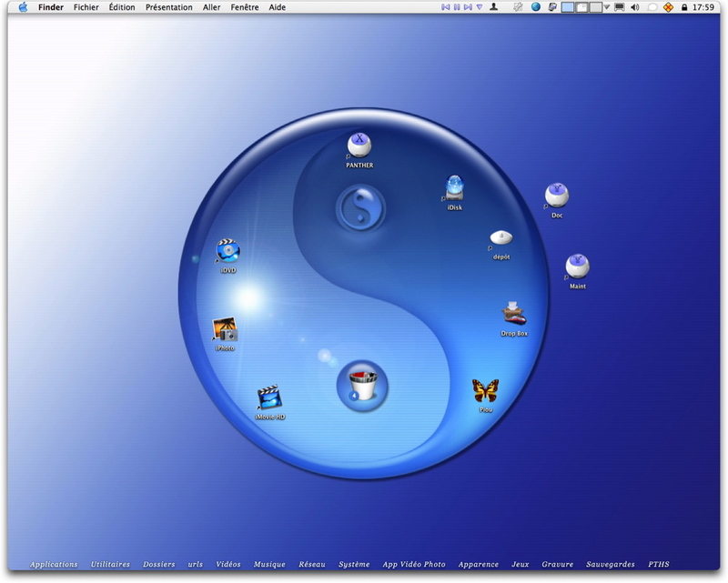
Task: Open the volume speaker menu
Action: coord(635,7)
